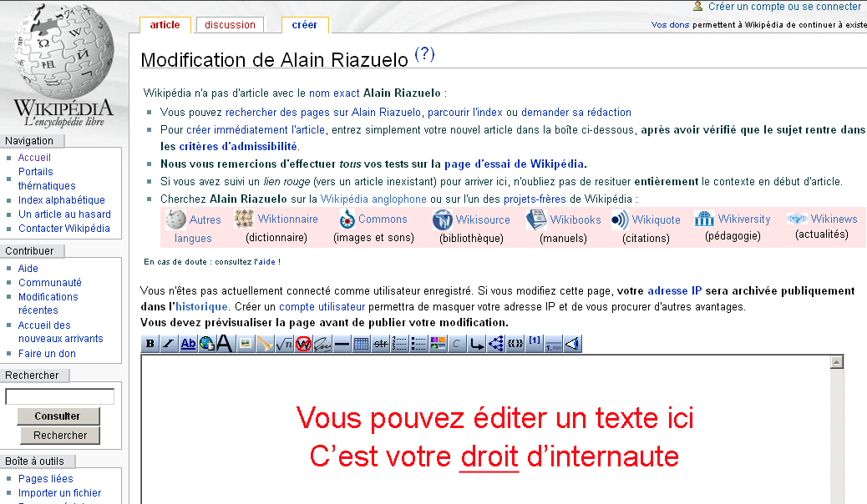Apply strikethrough with the str icon
This screenshot has width=867, height=504.
(380, 344)
